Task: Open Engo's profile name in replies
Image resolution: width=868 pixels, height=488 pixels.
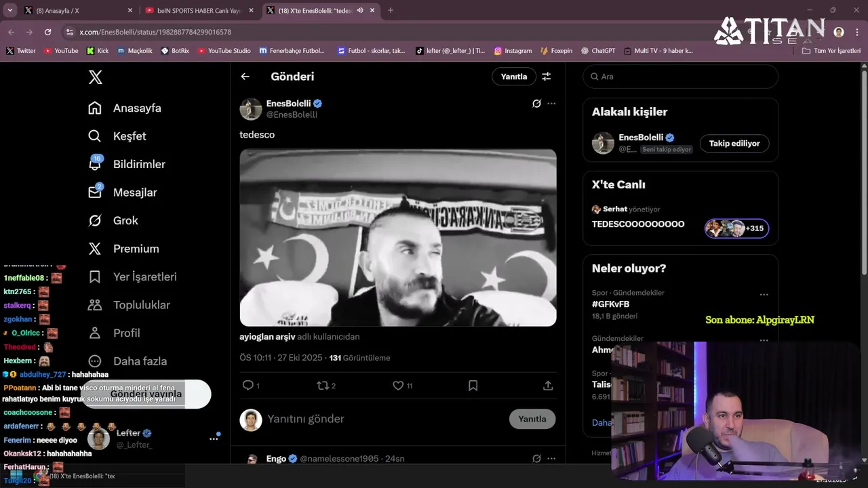Action: [x=276, y=459]
